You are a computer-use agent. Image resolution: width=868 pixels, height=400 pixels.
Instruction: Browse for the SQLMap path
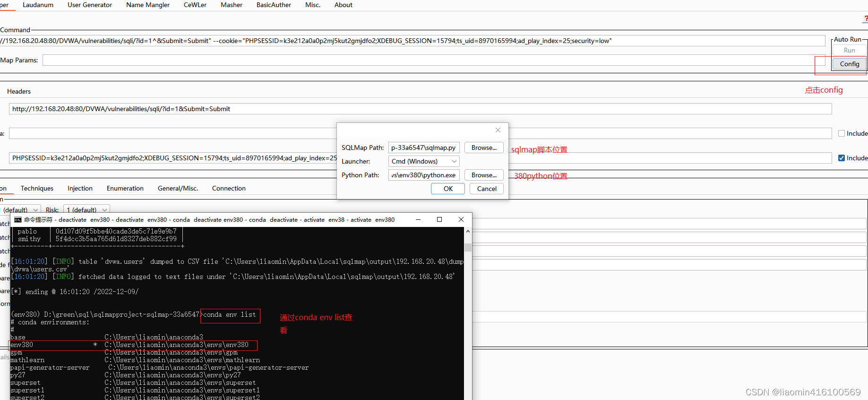[484, 148]
